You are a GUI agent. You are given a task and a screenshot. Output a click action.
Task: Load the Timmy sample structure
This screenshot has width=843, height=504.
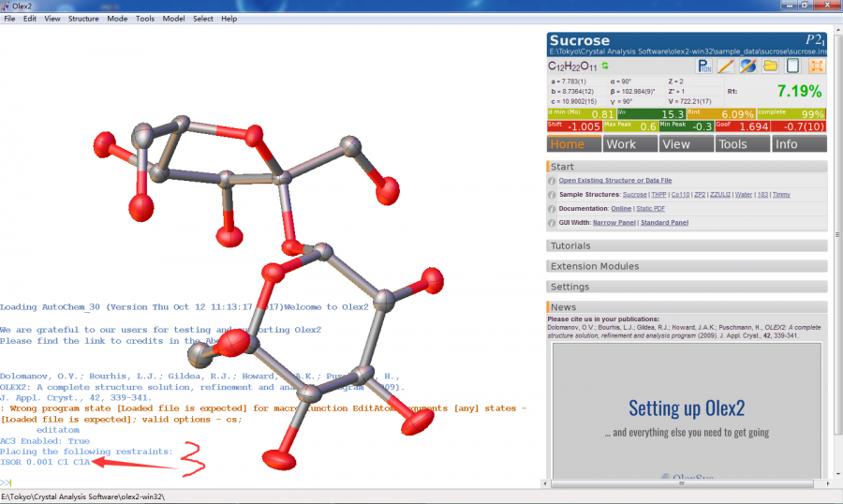tap(781, 195)
